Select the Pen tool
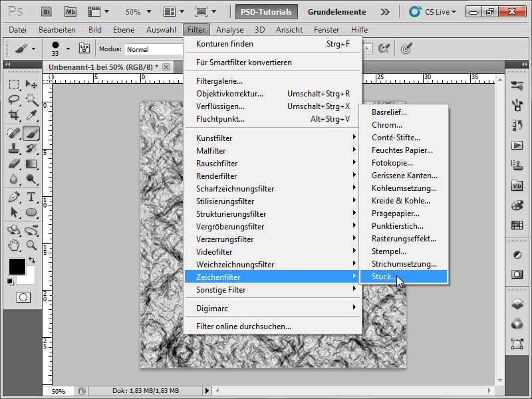532x399 pixels. click(14, 197)
